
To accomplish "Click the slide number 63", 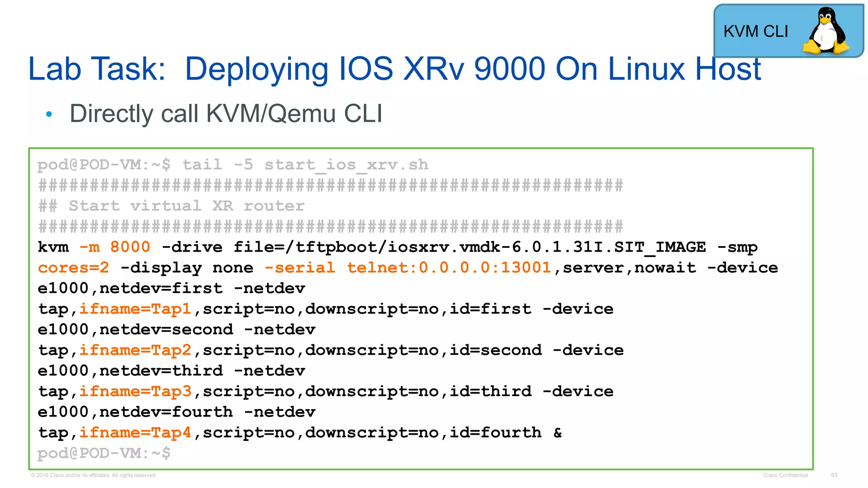I will click(x=834, y=475).
